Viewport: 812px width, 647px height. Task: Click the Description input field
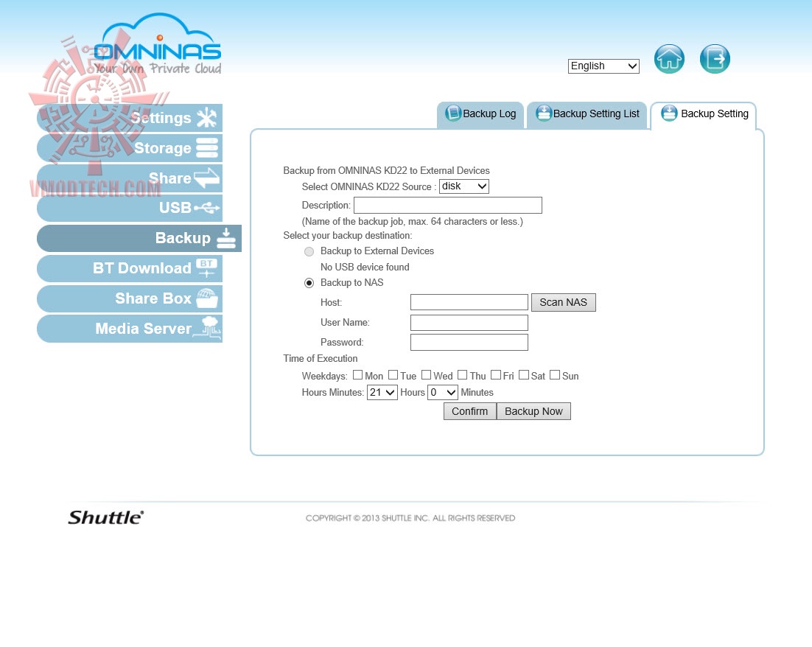pos(448,205)
